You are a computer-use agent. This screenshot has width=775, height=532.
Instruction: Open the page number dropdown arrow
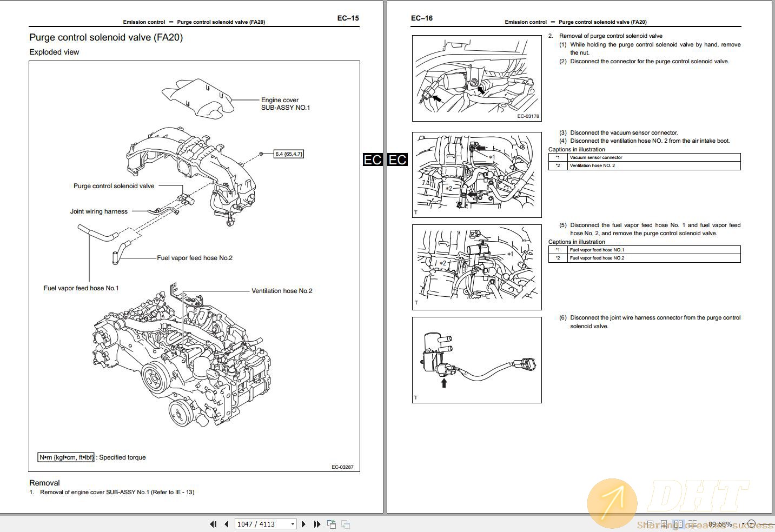click(x=293, y=524)
